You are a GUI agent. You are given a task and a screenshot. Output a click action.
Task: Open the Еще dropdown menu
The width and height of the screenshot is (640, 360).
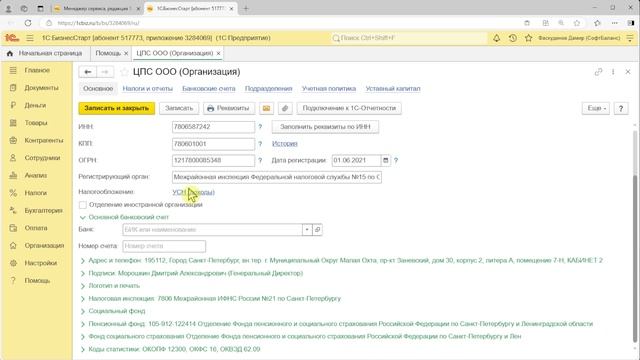pos(596,108)
